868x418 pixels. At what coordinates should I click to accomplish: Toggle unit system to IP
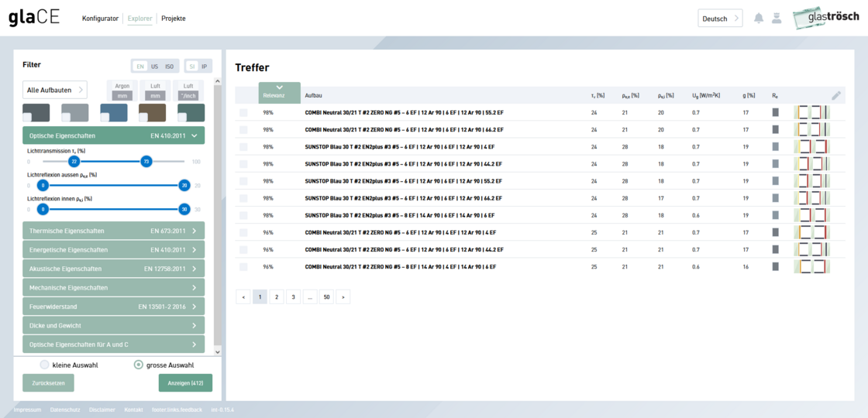(205, 67)
